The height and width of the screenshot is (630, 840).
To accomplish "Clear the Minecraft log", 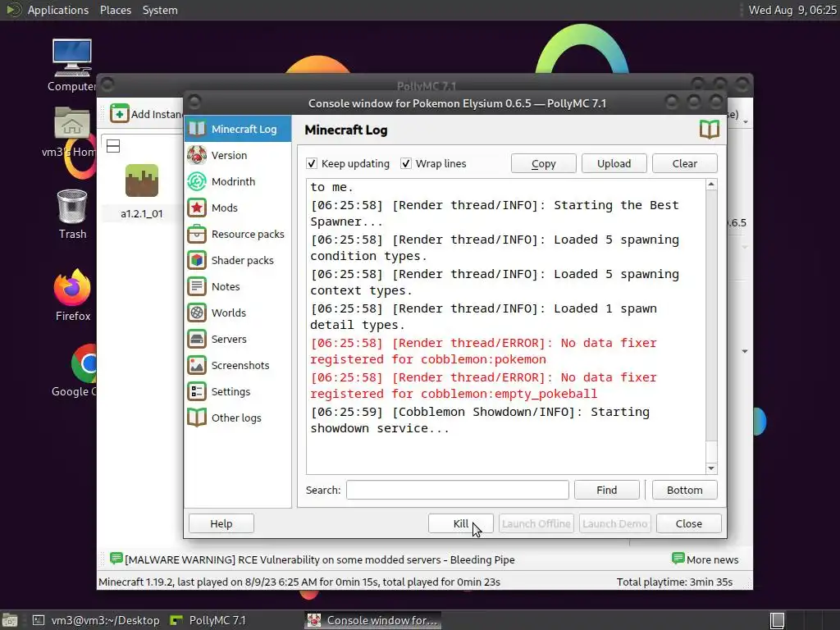I will (x=685, y=163).
